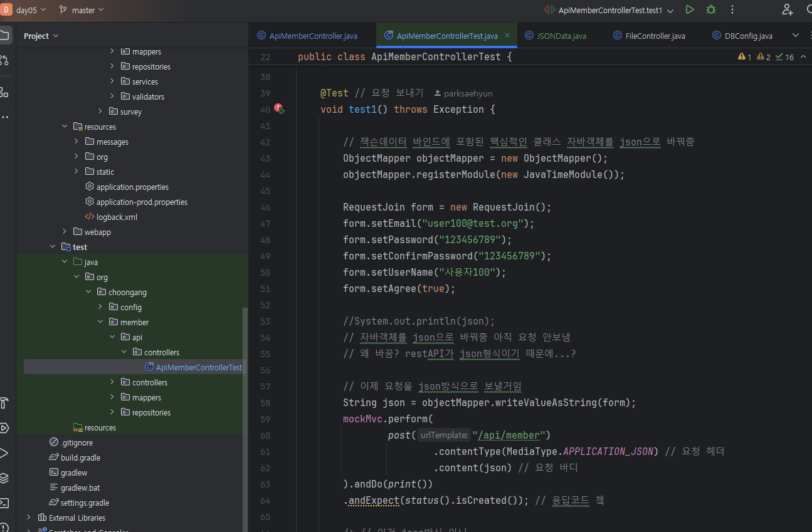Click the weak warning count 2 indicator
The image size is (812, 532).
point(763,57)
